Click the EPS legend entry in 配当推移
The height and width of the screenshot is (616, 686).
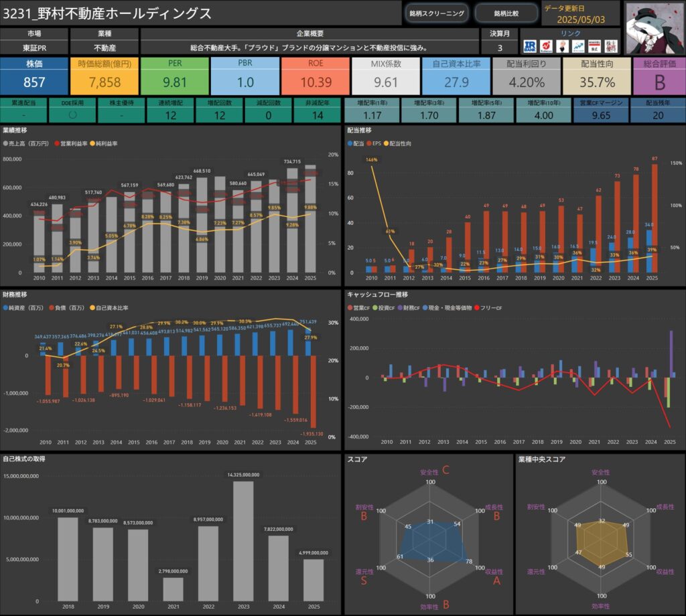pos(374,143)
